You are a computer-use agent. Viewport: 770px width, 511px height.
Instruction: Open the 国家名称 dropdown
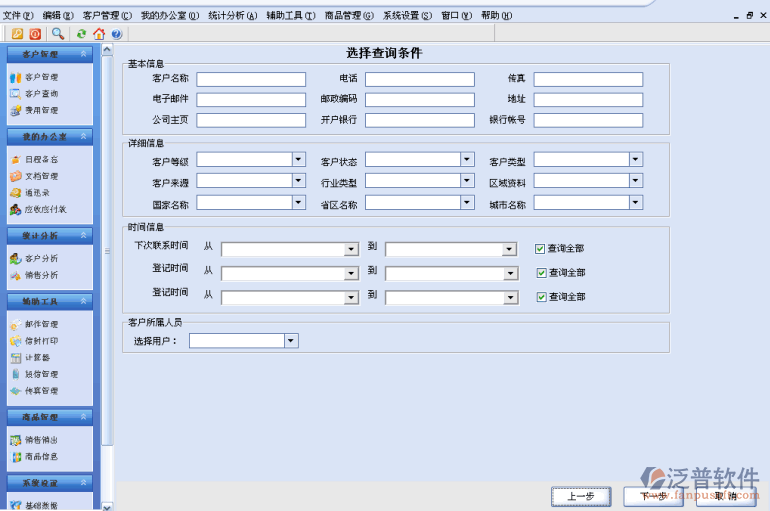(298, 202)
